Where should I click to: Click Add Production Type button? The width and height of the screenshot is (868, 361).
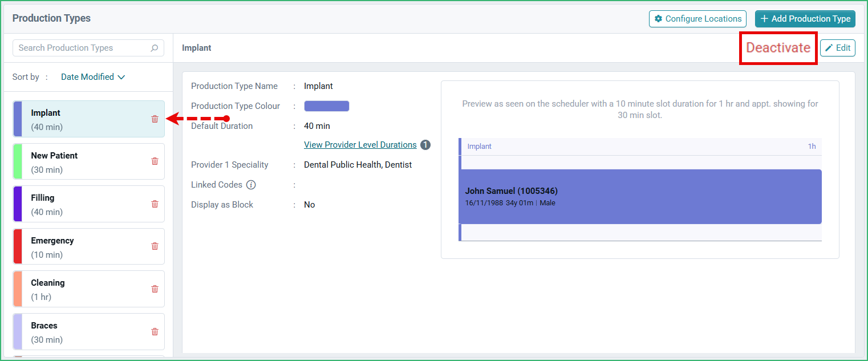(805, 19)
